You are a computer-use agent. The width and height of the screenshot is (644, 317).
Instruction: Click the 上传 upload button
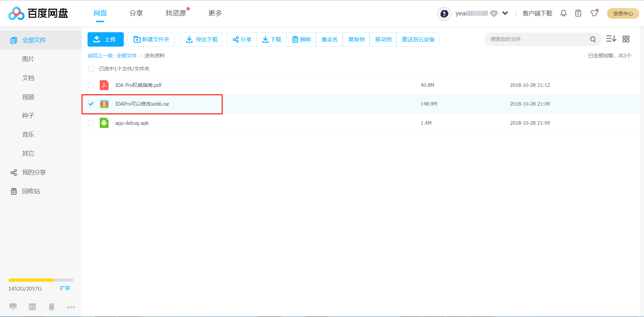tap(106, 40)
